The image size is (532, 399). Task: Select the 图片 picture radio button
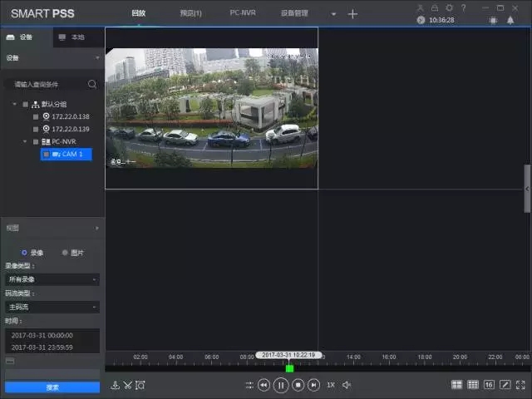(65, 253)
